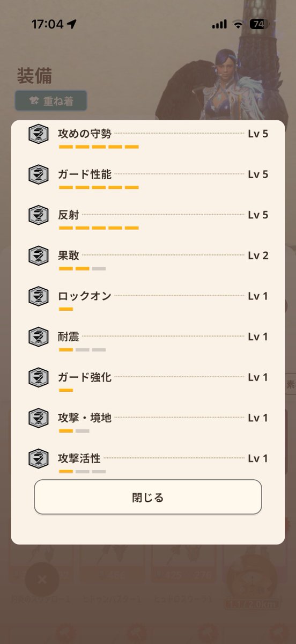The image size is (296, 644).
Task: Click the 耐震 level progress bar
Action: tap(82, 350)
